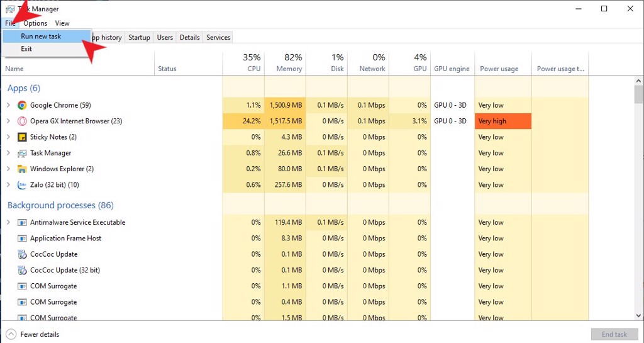This screenshot has height=343, width=644.
Task: Expand the Zalo (32 bit) process group
Action: pyautogui.click(x=8, y=185)
